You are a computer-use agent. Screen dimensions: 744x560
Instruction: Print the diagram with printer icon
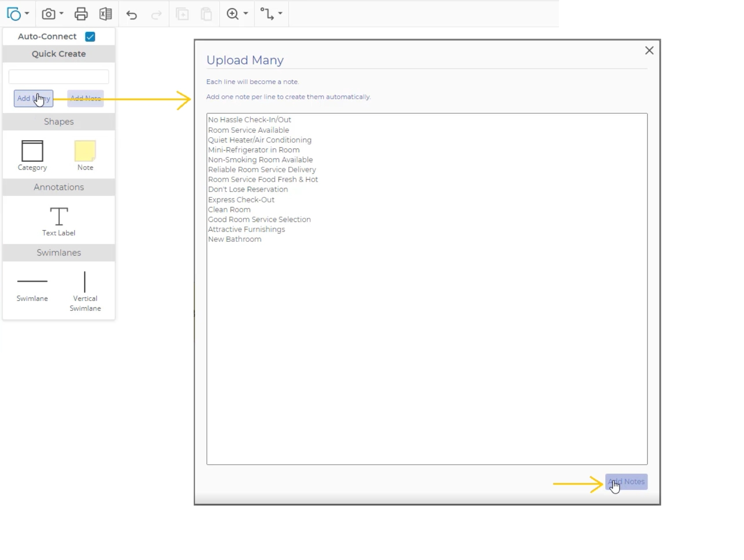(x=81, y=14)
